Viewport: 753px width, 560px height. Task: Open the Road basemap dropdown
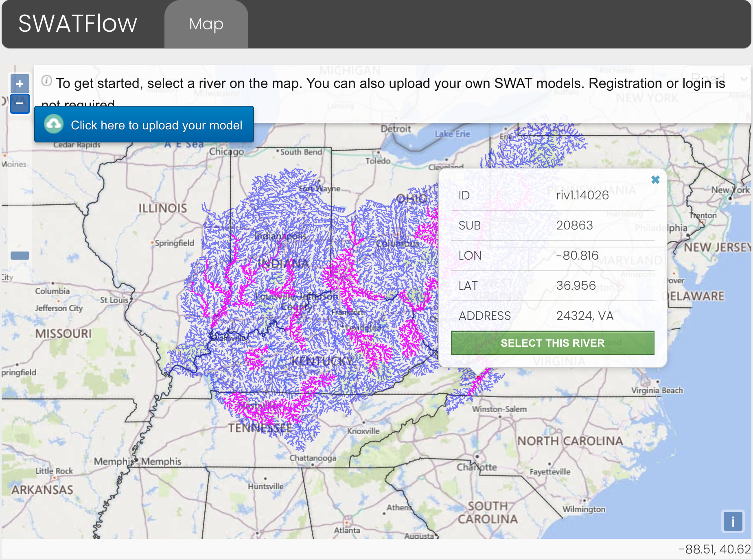click(x=716, y=79)
